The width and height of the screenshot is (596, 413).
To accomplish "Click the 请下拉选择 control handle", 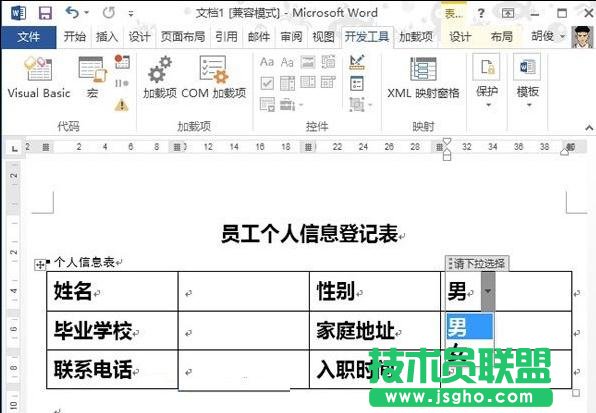I will [477, 263].
